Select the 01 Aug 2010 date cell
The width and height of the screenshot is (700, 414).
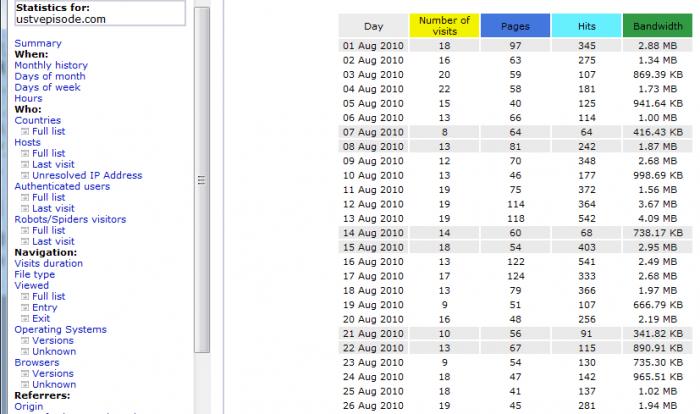[x=373, y=46]
